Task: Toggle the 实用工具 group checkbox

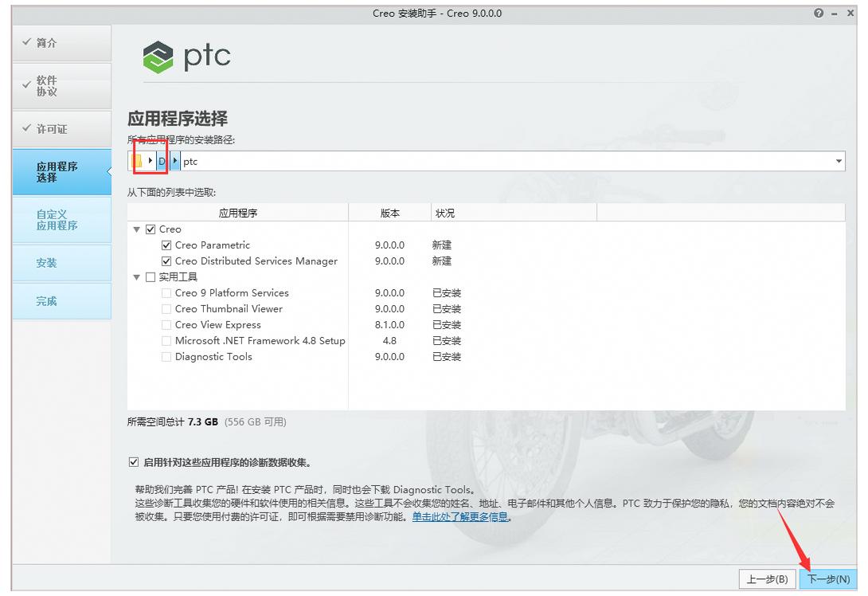Action: tap(151, 277)
